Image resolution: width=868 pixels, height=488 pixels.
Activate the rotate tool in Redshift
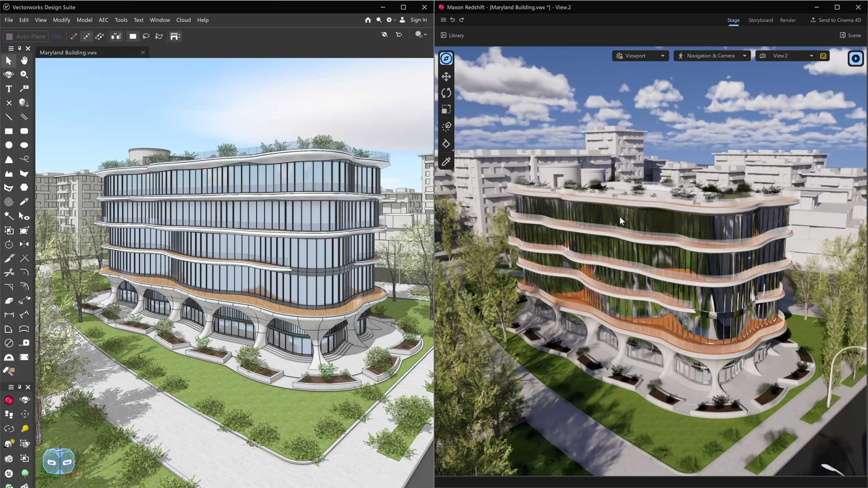446,93
